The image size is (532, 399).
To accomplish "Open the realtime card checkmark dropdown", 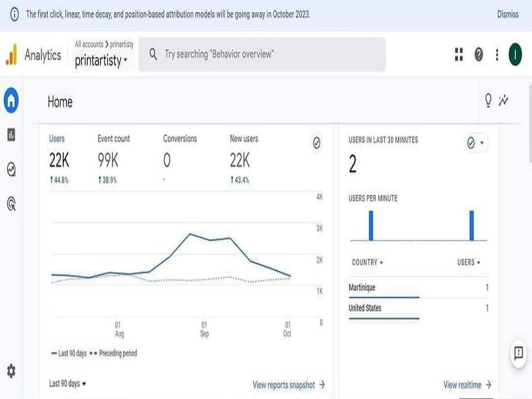I will (476, 143).
